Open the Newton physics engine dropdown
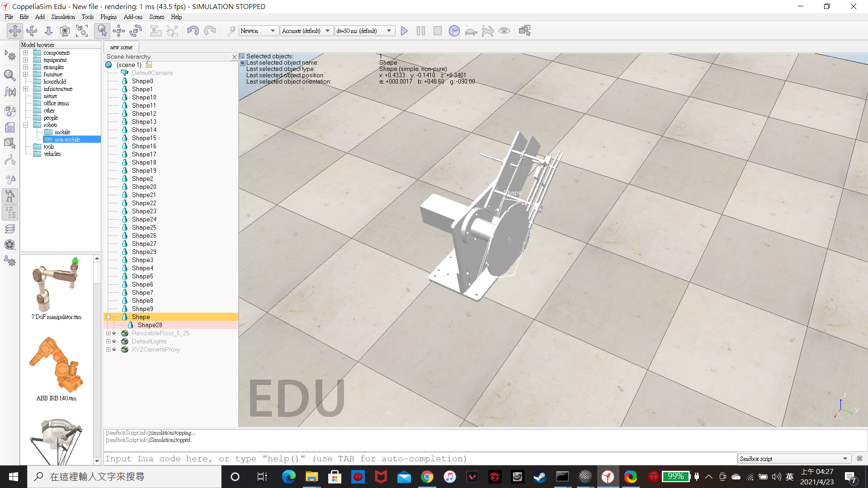 pyautogui.click(x=259, y=31)
